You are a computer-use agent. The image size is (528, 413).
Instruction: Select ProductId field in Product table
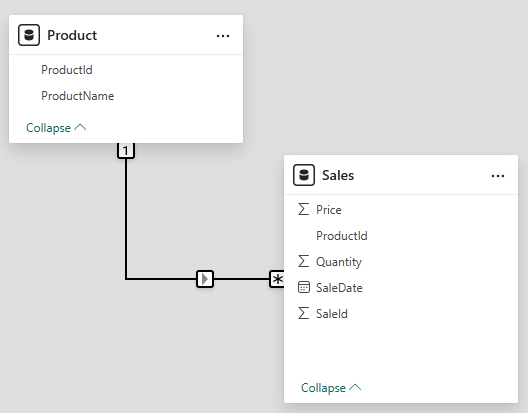coord(126,70)
